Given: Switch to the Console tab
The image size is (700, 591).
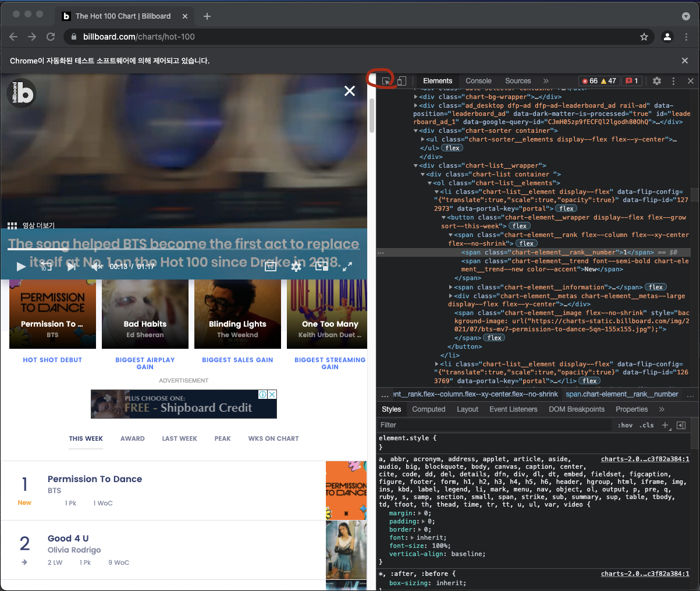Looking at the screenshot, I should (x=478, y=81).
